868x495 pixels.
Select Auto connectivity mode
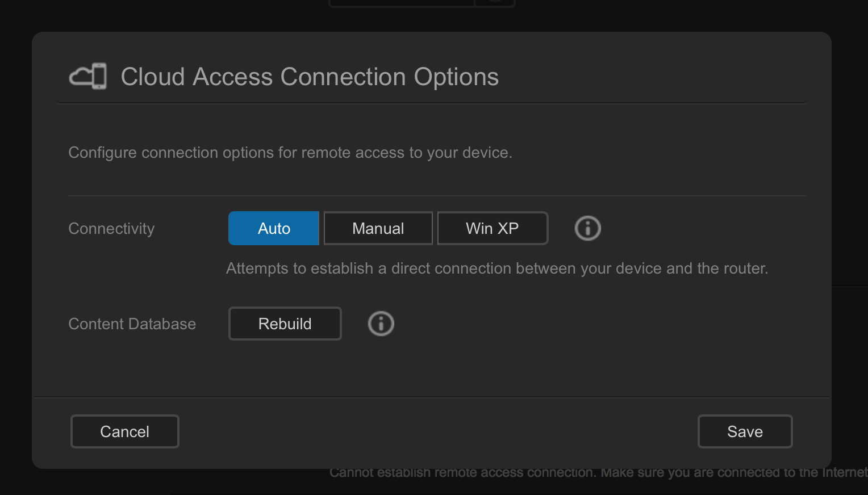(274, 228)
